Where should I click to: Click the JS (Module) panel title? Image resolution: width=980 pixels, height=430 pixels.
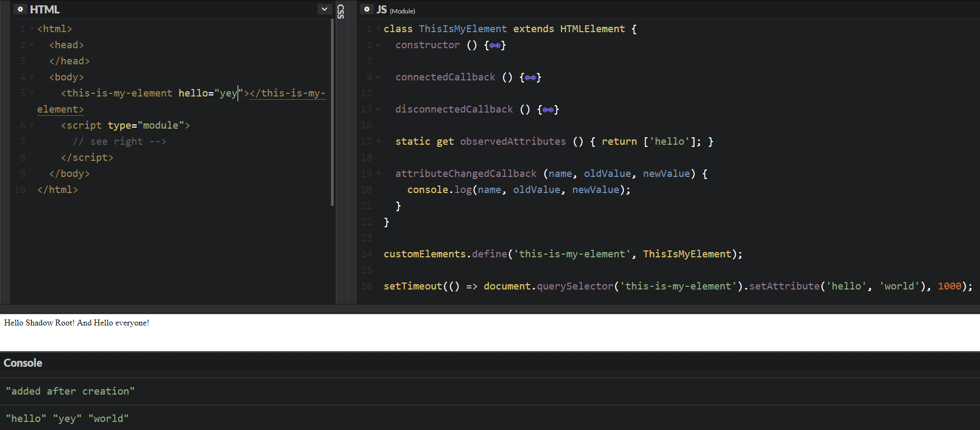tap(396, 10)
